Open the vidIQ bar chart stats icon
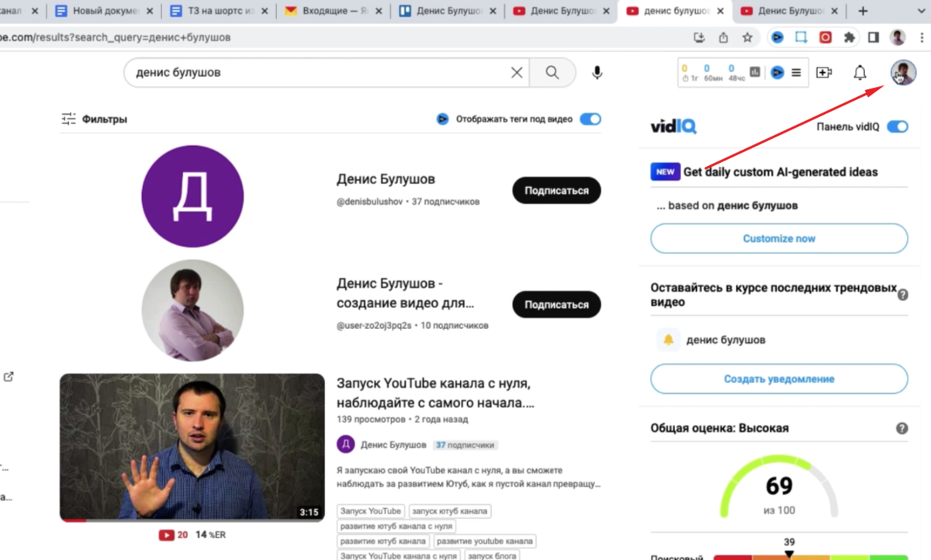The width and height of the screenshot is (931, 560). click(755, 72)
